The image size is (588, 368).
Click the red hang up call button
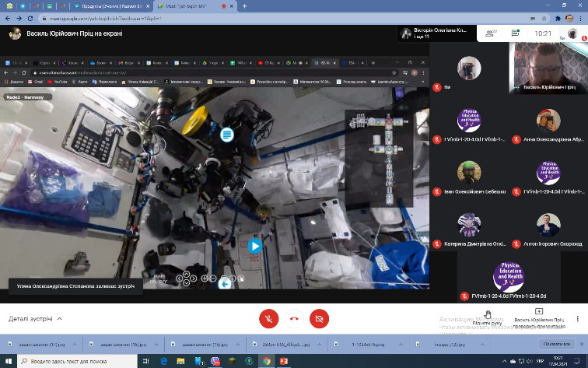(294, 318)
